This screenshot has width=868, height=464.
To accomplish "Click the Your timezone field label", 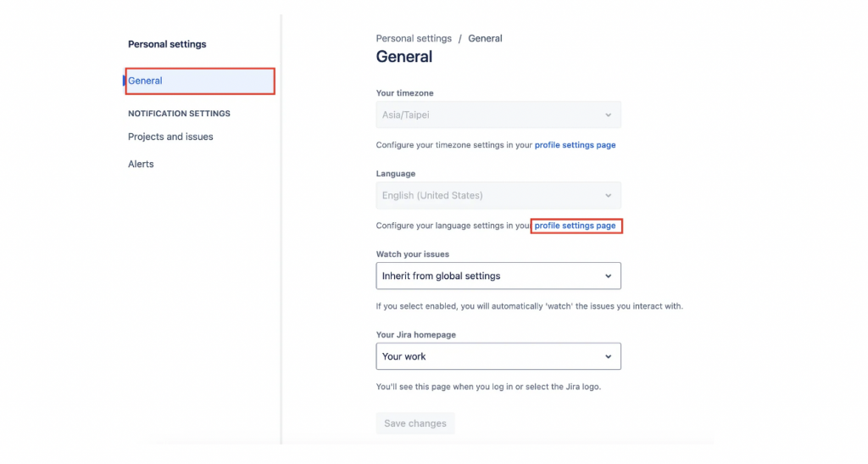I will [405, 93].
